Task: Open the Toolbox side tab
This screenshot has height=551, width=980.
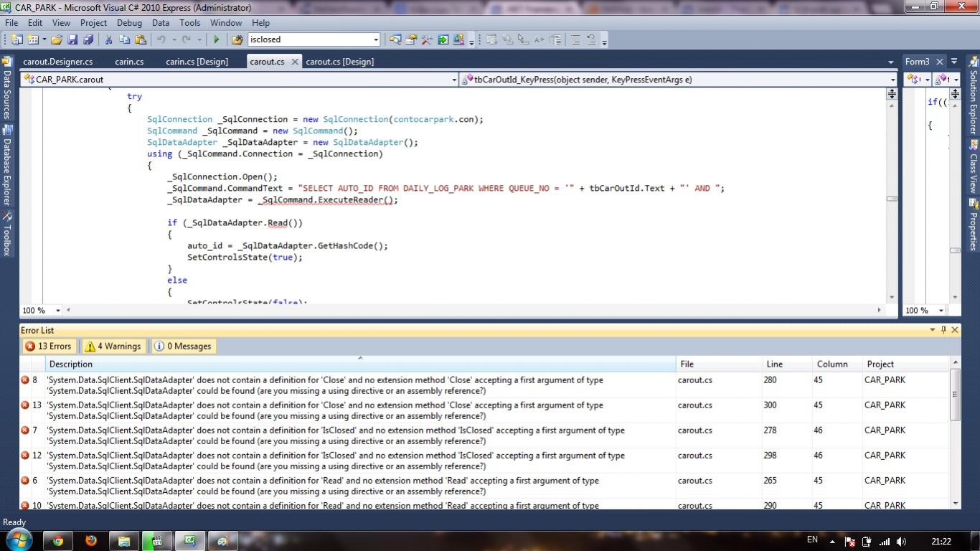Action: (6, 235)
